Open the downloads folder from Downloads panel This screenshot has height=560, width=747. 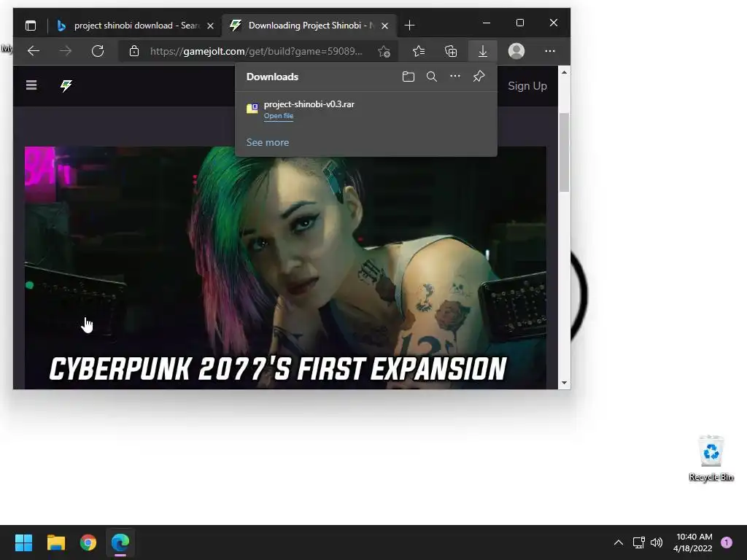coord(409,77)
